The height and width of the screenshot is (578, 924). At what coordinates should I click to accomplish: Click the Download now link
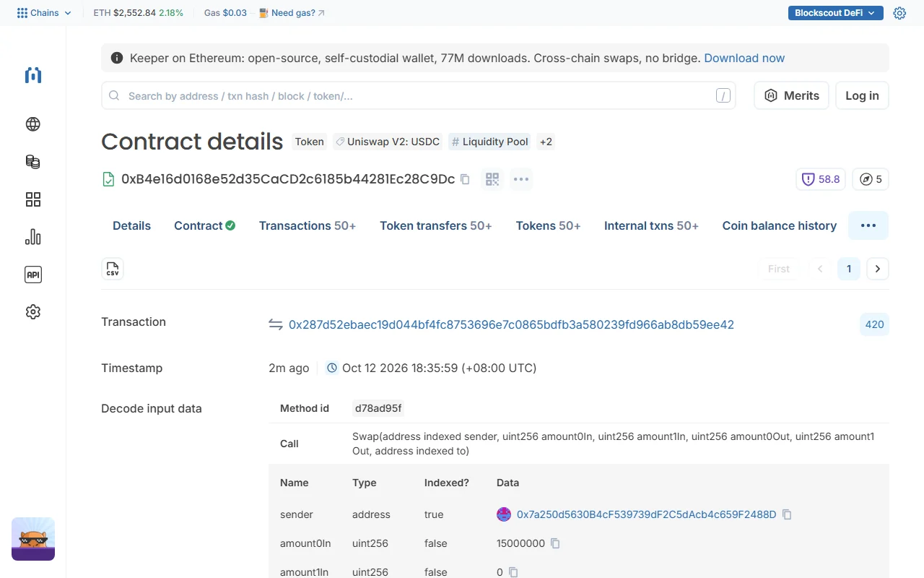click(744, 58)
